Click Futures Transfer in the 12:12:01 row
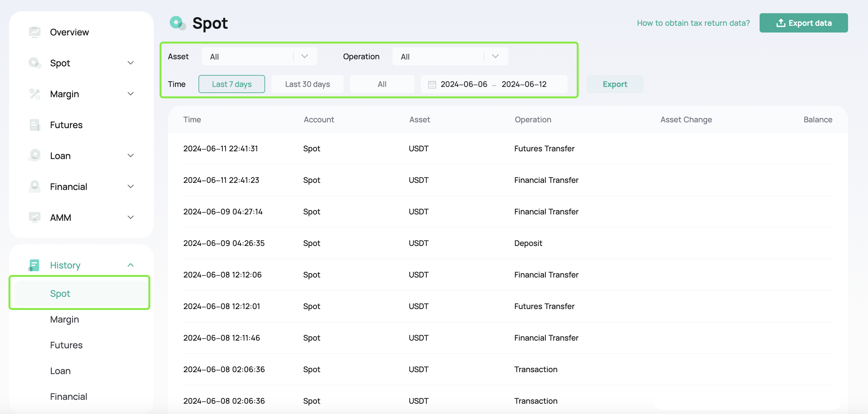868x414 pixels. point(544,306)
